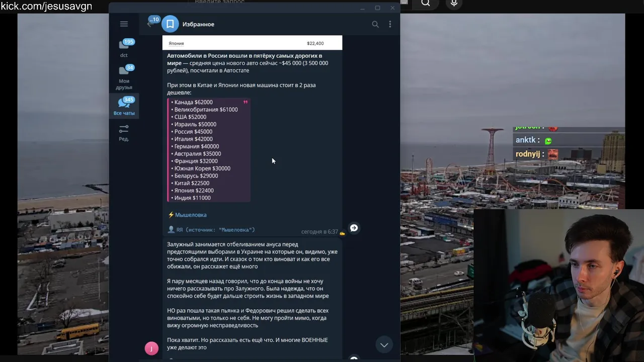
Task: Click the chat title Избранное
Action: click(x=198, y=24)
